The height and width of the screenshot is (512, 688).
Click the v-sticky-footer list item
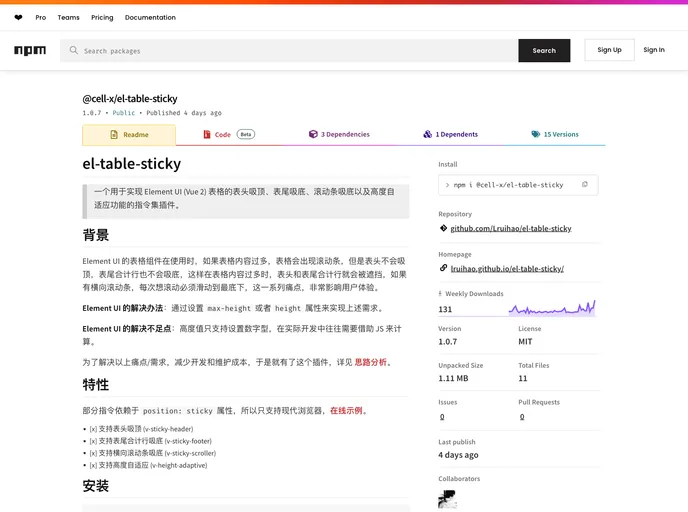[x=150, y=441]
